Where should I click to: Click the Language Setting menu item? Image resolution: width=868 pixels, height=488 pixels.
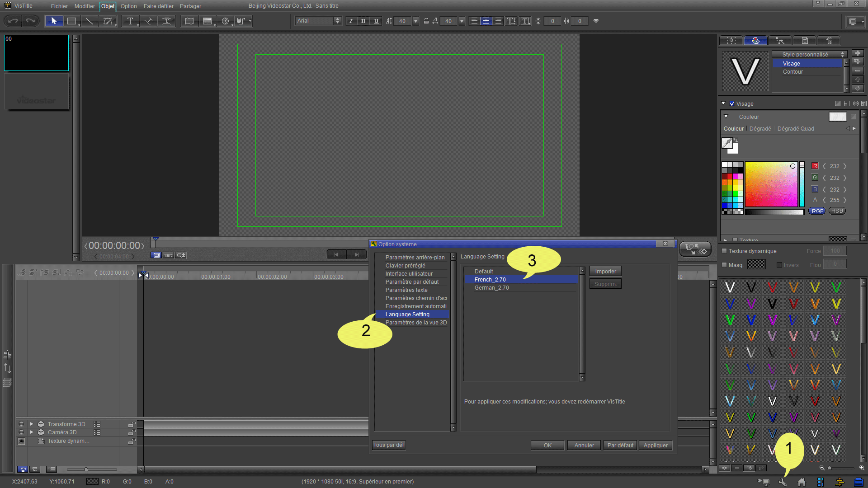[408, 314]
